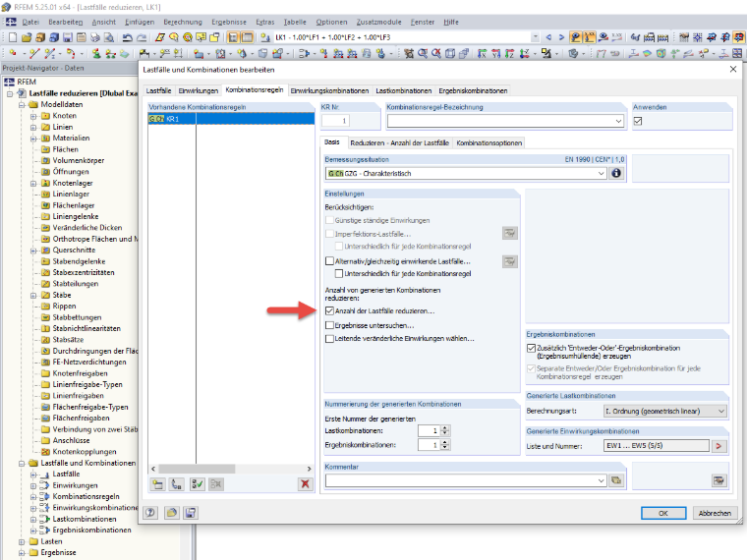Click horizontal scrollbar under rules list
The image size is (747, 560).
click(x=197, y=469)
